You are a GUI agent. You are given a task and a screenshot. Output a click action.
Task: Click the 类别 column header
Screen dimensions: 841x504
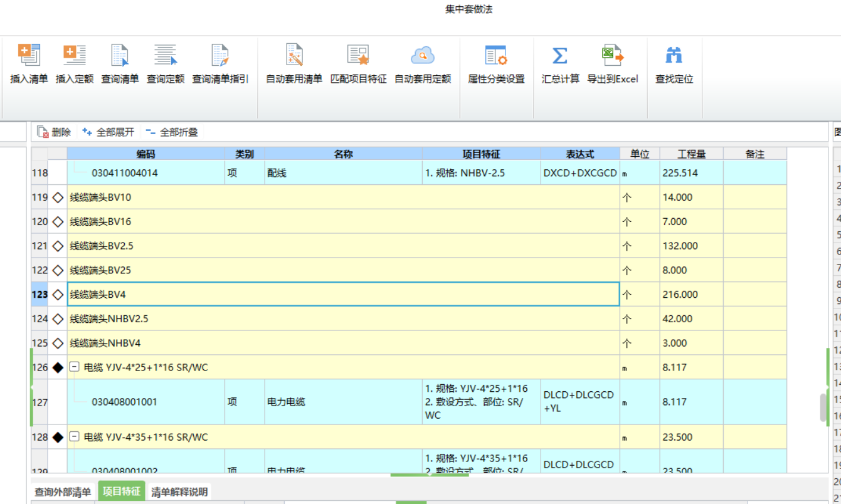(245, 154)
